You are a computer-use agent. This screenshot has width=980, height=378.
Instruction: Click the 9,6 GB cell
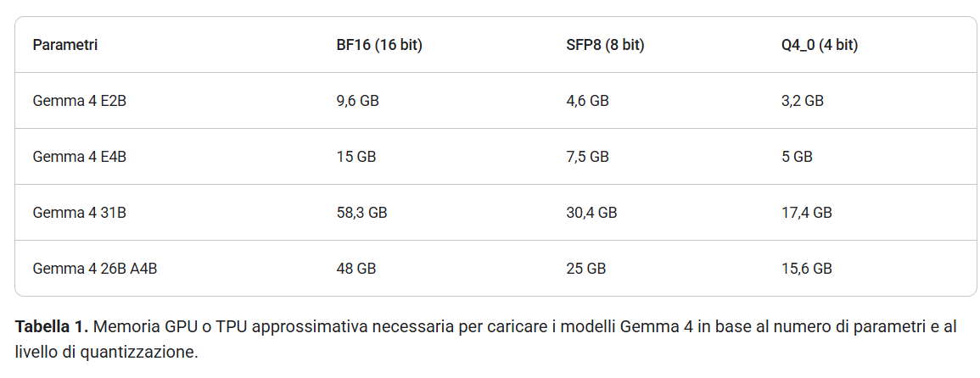tap(357, 101)
